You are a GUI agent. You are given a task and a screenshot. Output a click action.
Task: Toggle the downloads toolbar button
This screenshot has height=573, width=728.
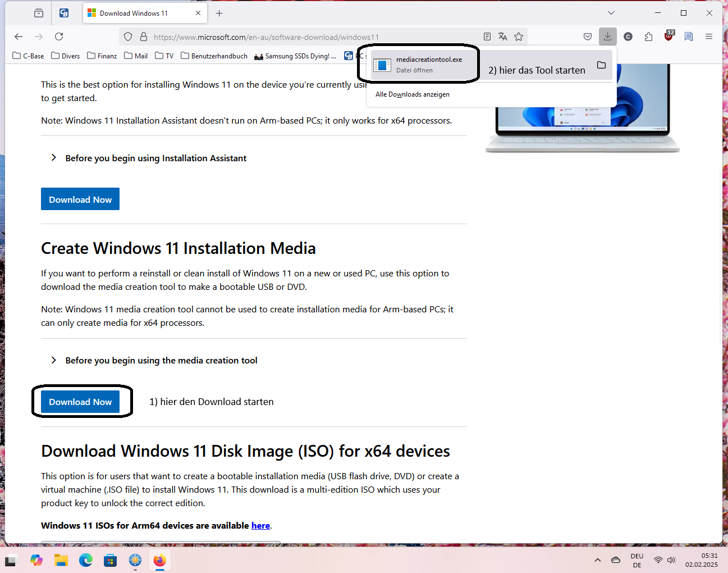[608, 37]
